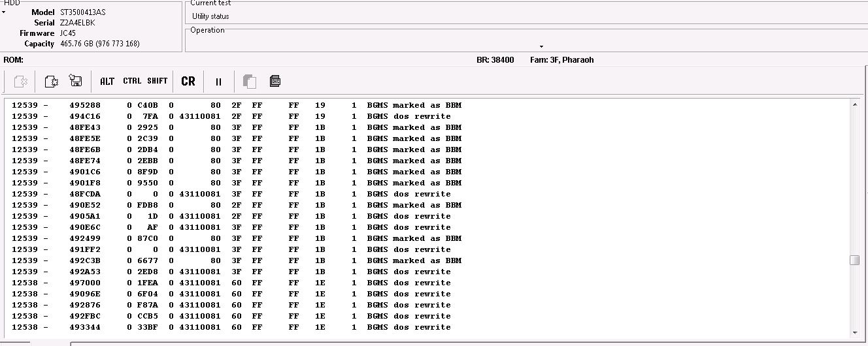The height and width of the screenshot is (346, 868).
Task: Open the terminal console window icon
Action: (275, 82)
